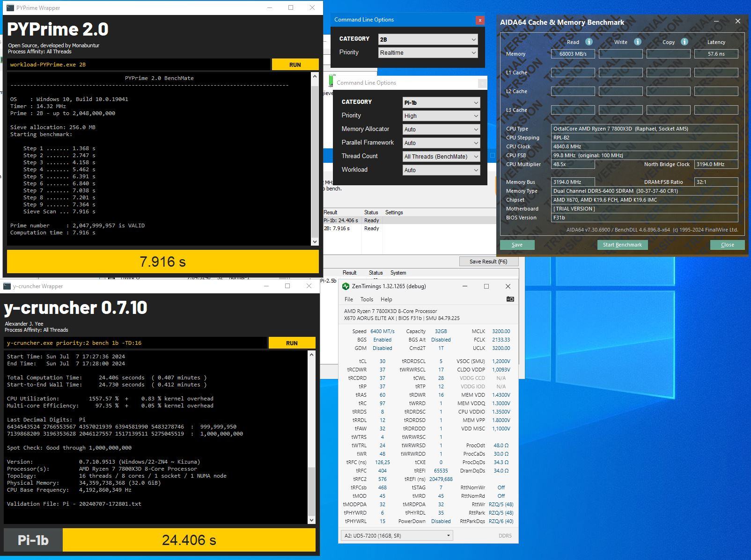Click the North Bridge Clock 3194.0 MHz field
The width and height of the screenshot is (751, 560).
pos(716,164)
